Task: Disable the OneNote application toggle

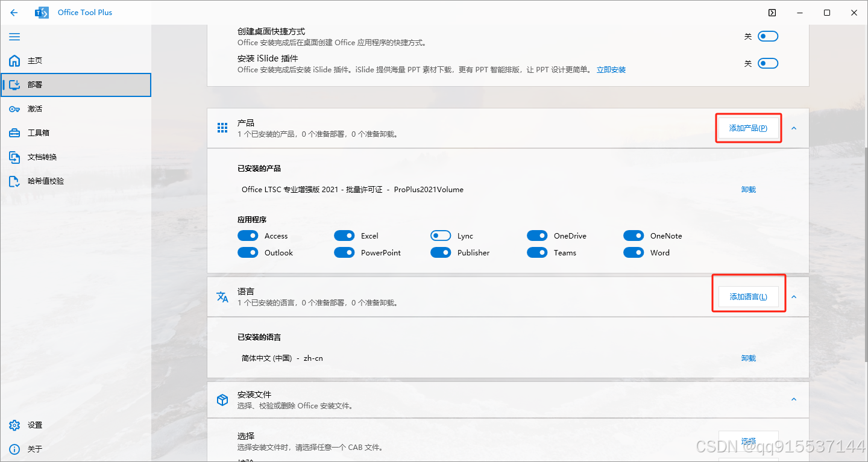Action: point(634,236)
